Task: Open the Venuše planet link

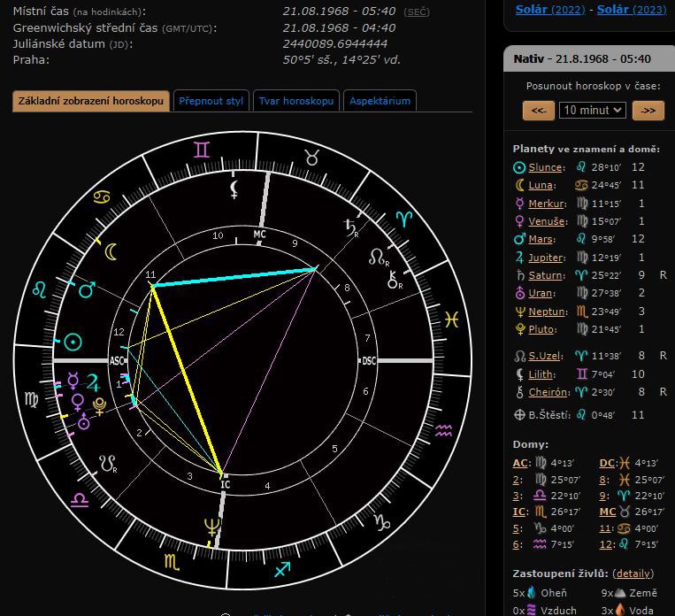Action: click(547, 221)
